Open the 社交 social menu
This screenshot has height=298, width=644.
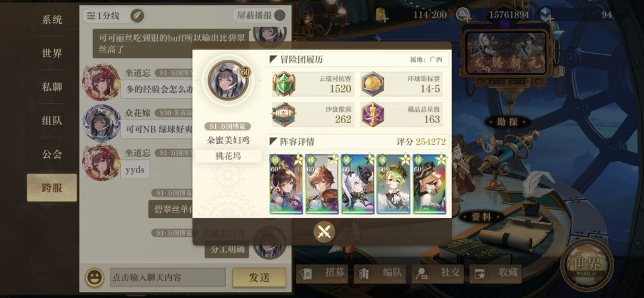pos(438,274)
